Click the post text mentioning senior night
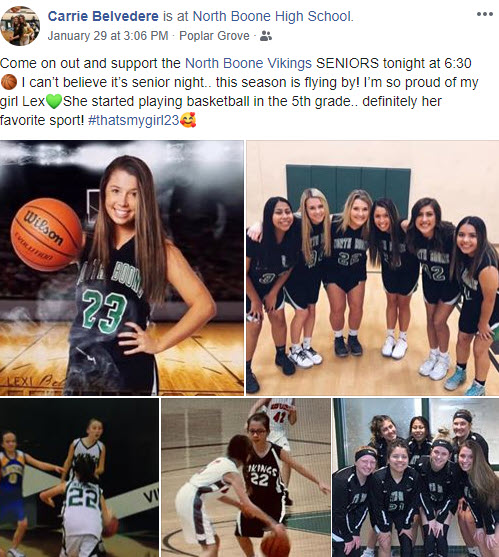The height and width of the screenshot is (557, 499). coord(239,92)
